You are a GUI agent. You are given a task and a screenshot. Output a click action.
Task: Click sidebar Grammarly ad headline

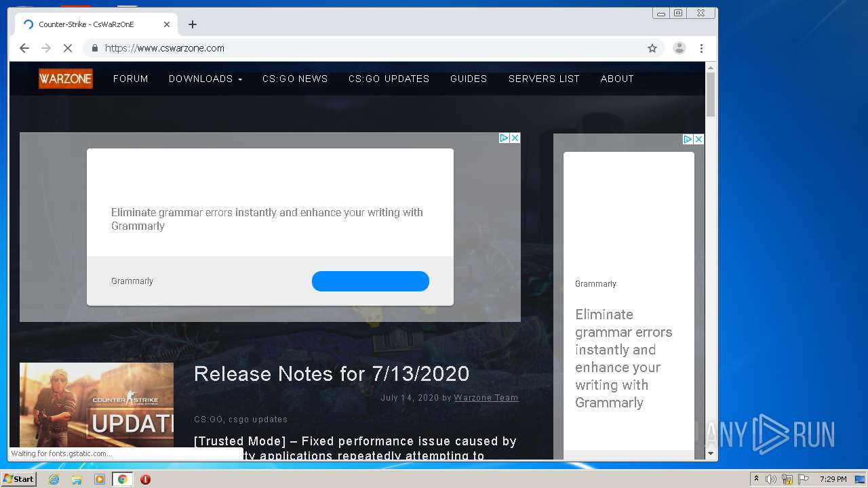pyautogui.click(x=624, y=359)
